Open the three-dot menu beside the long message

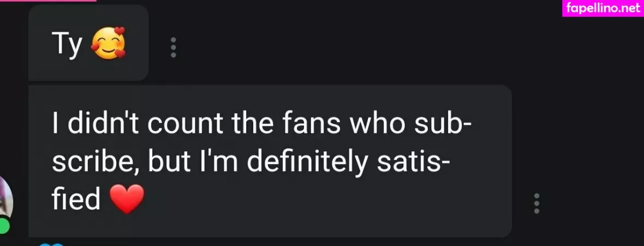click(x=536, y=203)
